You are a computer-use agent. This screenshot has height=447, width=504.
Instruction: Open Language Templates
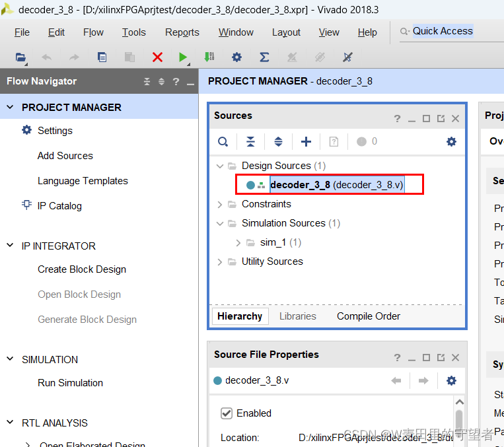pos(83,181)
